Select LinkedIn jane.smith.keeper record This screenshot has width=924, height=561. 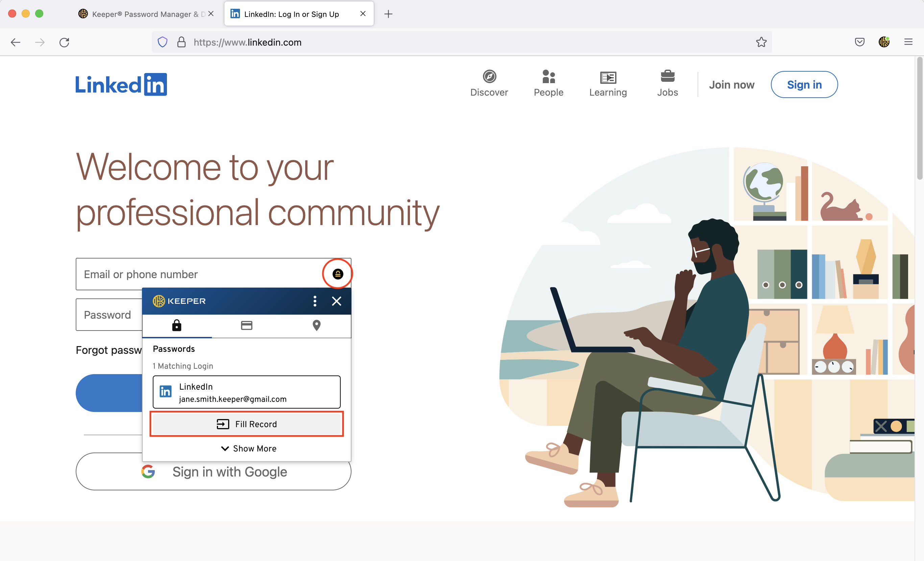pyautogui.click(x=246, y=392)
